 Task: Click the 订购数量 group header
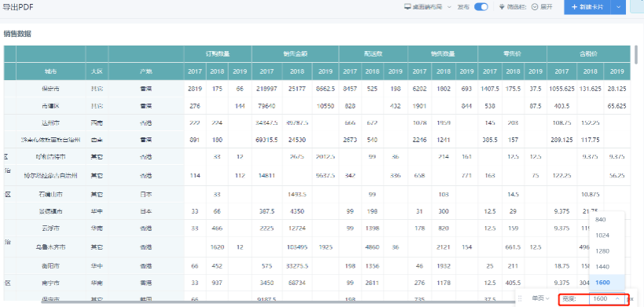[218, 53]
